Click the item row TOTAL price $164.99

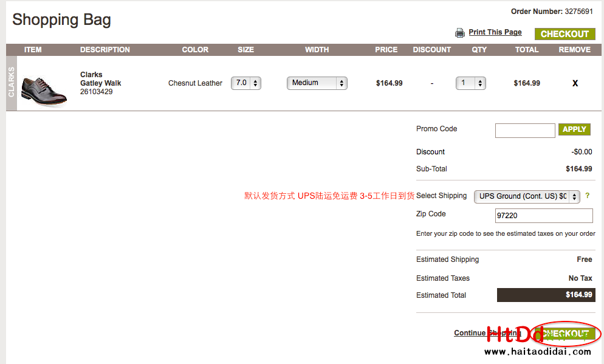click(527, 83)
